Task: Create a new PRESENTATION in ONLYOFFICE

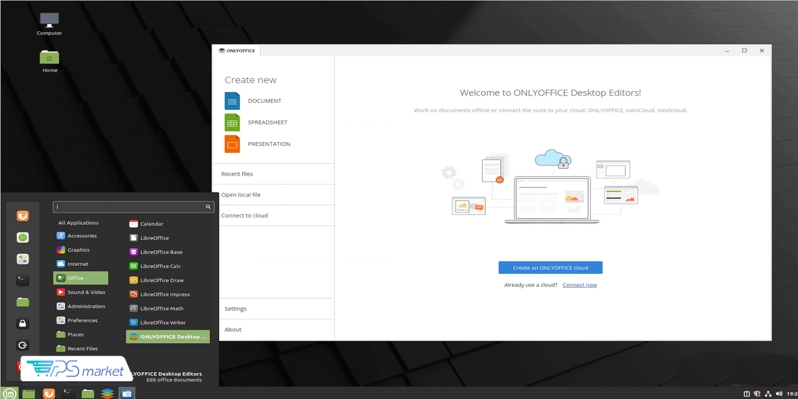Action: pos(258,144)
